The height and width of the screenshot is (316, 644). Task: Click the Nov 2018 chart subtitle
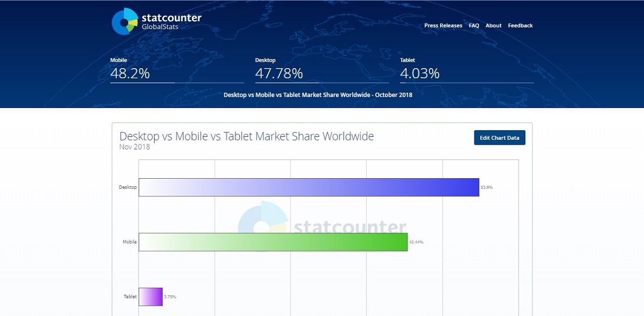coord(135,147)
